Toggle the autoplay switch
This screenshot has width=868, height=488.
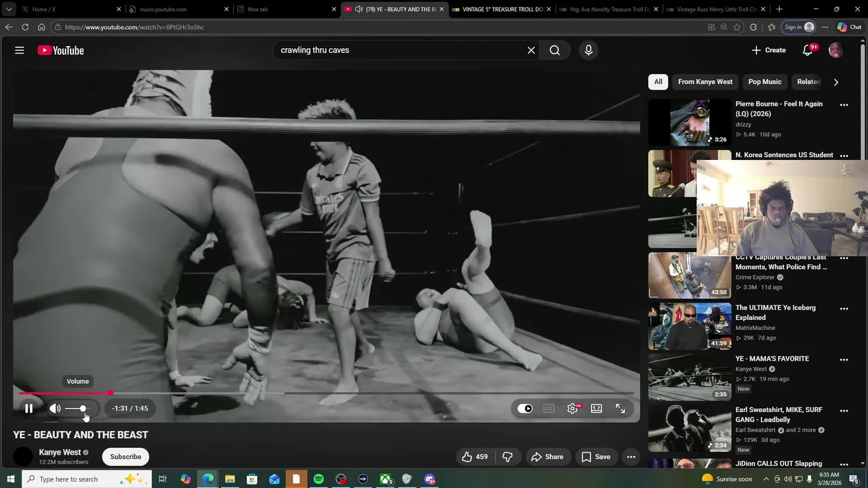(525, 409)
